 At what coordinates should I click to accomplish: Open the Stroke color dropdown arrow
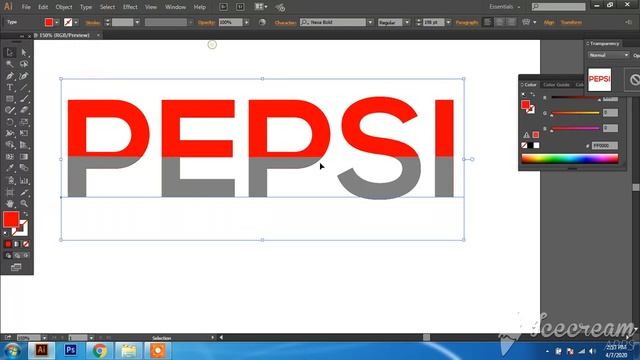tap(76, 22)
